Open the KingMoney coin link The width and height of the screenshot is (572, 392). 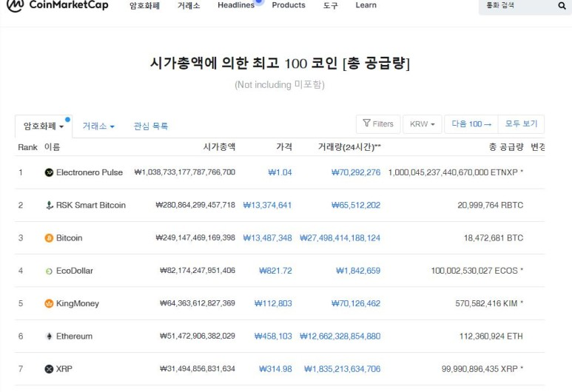(x=78, y=303)
